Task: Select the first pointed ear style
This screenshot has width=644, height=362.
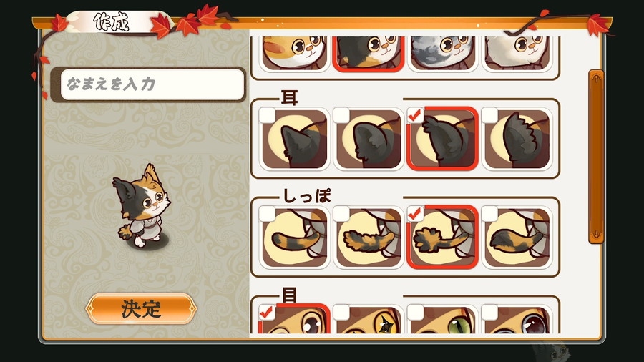Action: click(295, 139)
